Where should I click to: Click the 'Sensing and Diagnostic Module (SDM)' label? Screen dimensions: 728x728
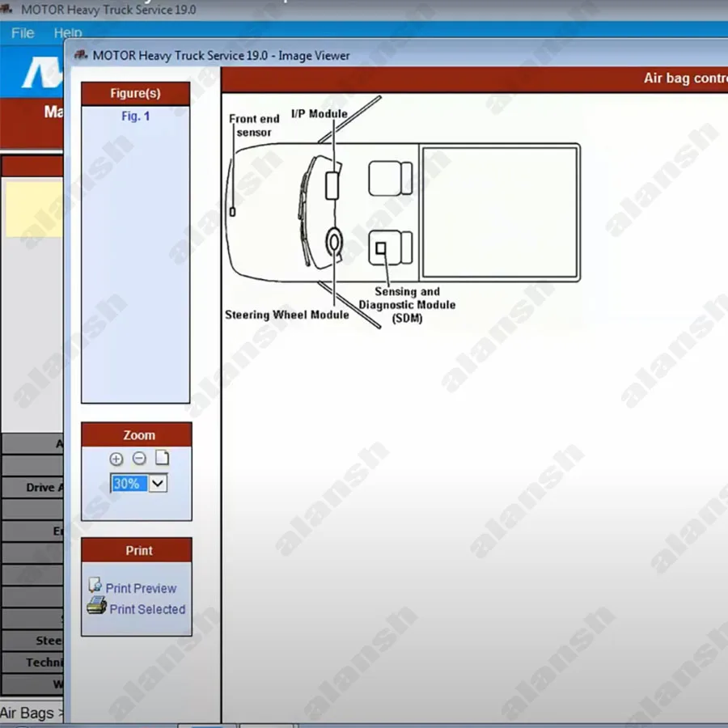(407, 305)
